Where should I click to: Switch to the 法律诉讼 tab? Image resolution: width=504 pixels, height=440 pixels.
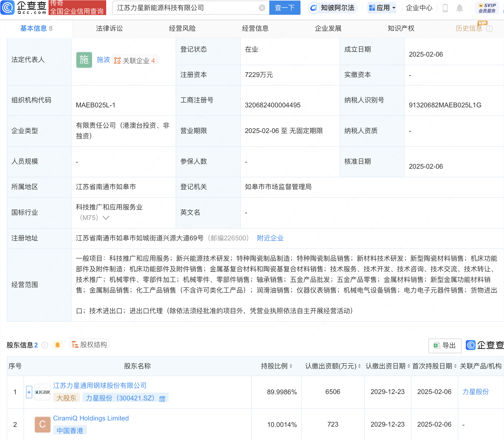tap(109, 28)
